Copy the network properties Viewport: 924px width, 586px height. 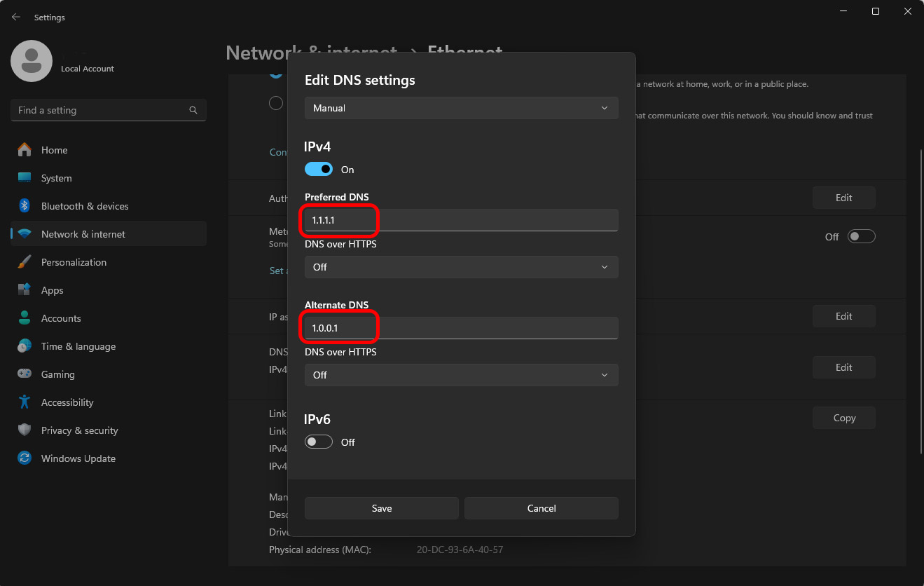844,418
